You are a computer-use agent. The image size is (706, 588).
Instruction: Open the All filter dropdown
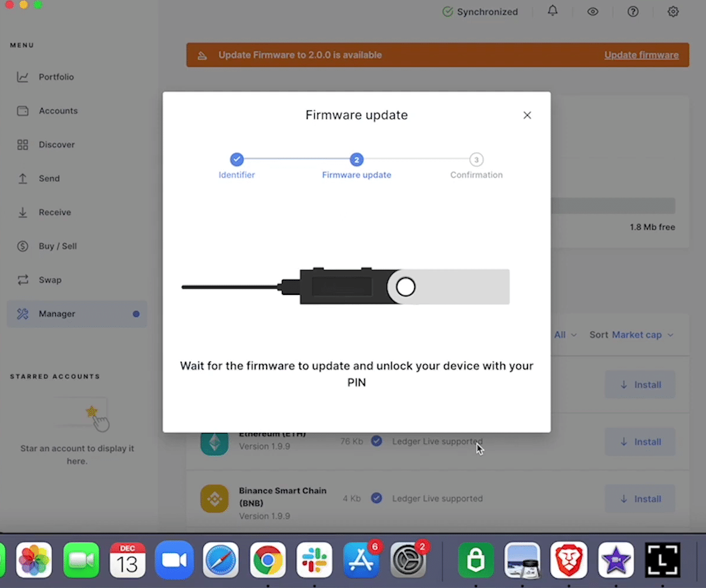click(565, 335)
